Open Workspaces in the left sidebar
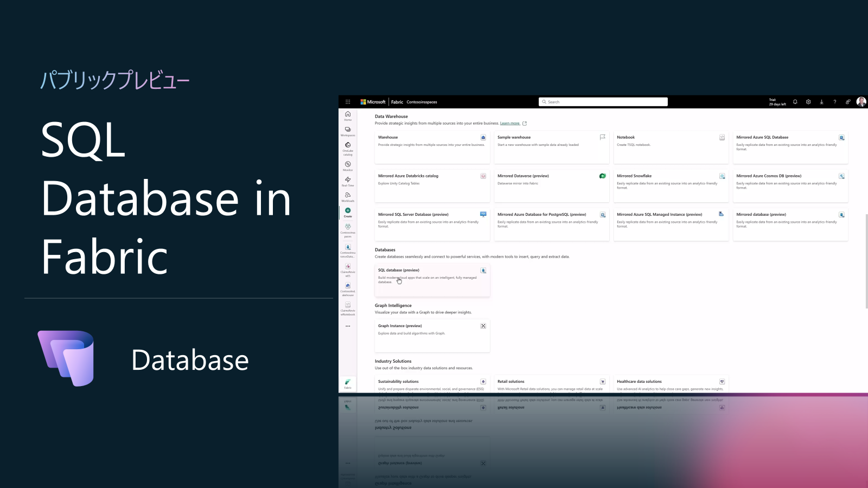This screenshot has width=868, height=488. tap(348, 131)
